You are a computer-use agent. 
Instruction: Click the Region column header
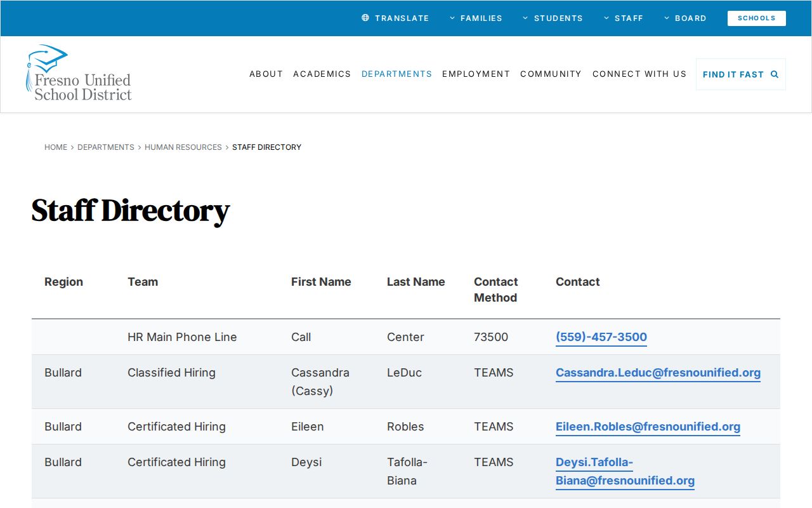[63, 282]
